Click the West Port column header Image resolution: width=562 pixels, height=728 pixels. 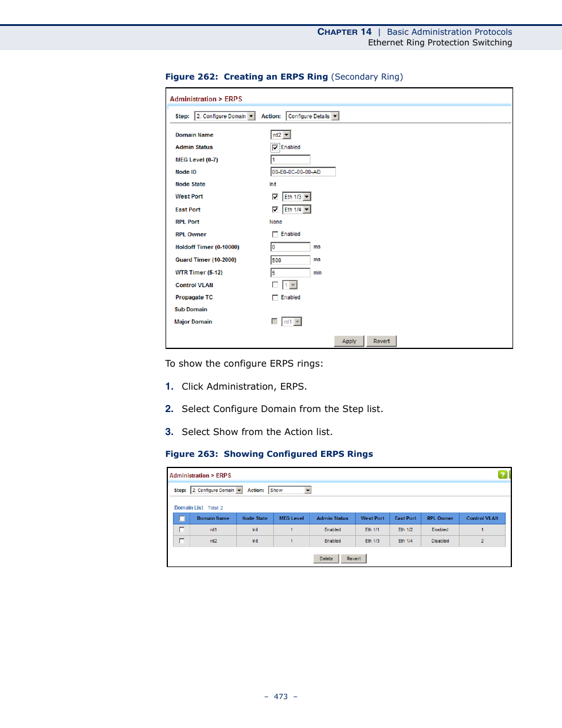click(372, 519)
